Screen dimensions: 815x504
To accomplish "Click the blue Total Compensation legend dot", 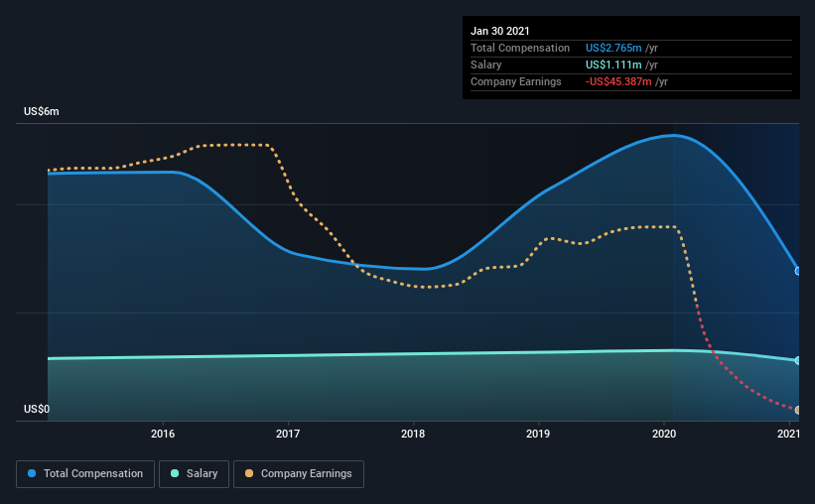I will pyautogui.click(x=32, y=473).
